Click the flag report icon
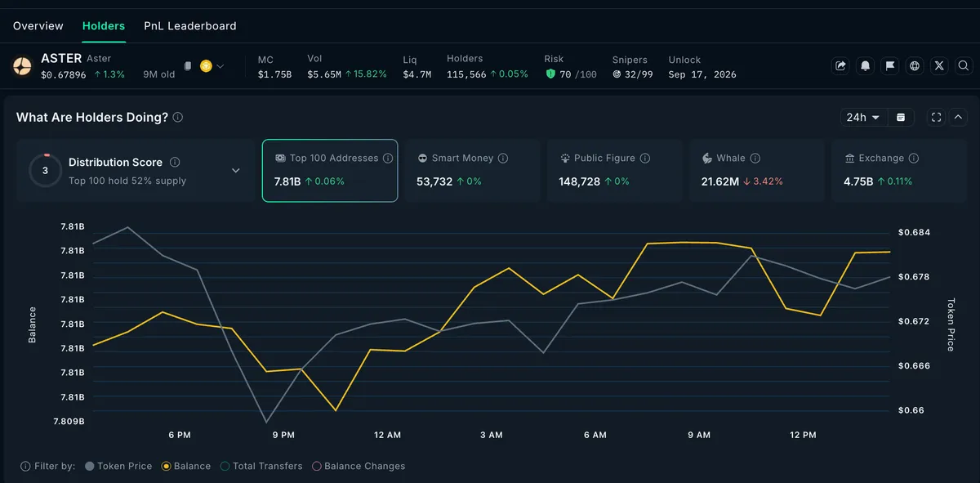980x483 pixels. (x=890, y=66)
